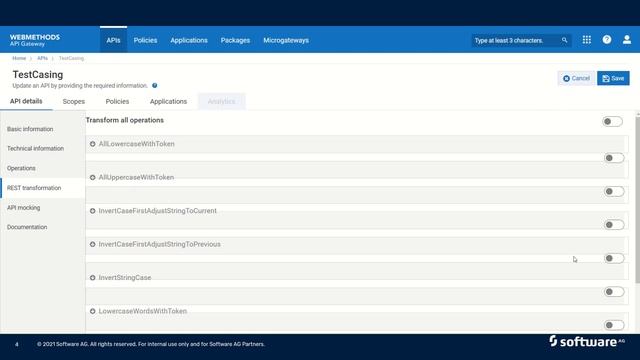The width and height of the screenshot is (640, 360).
Task: Open the app launcher grid icon
Action: [587, 40]
